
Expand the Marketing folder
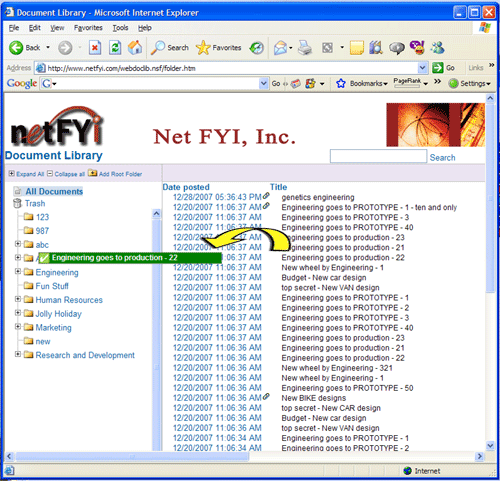(18, 327)
